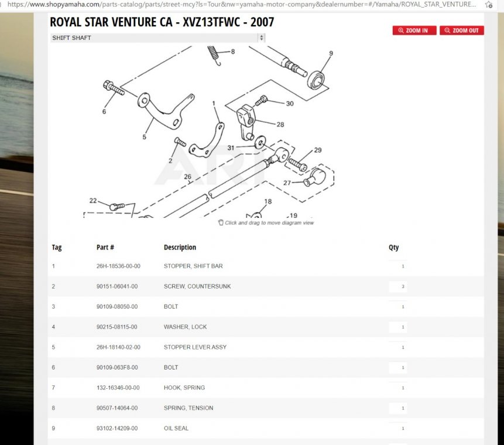Click the dropdown arrows beside SHIFT SHAFT

tap(261, 38)
